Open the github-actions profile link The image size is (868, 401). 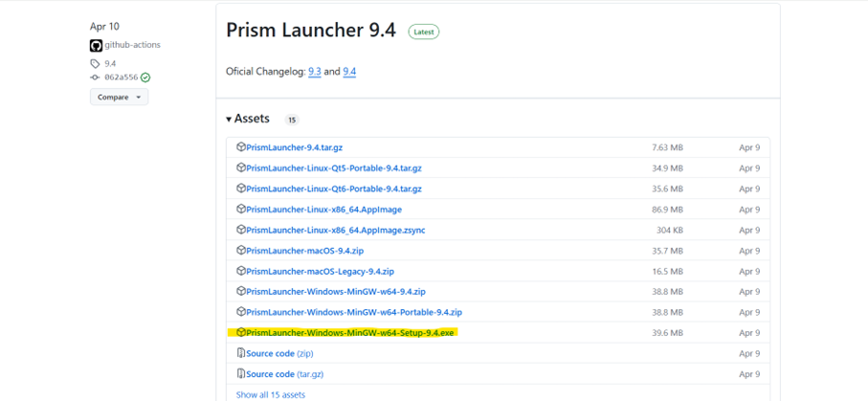[132, 45]
